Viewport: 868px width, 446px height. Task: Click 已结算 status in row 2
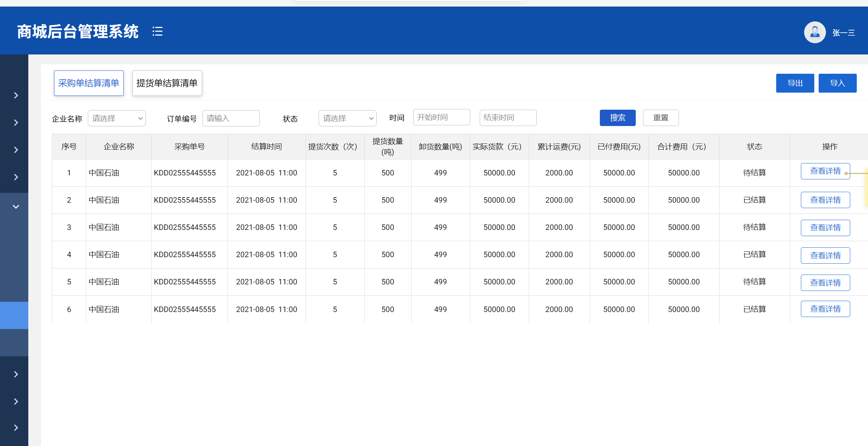754,200
